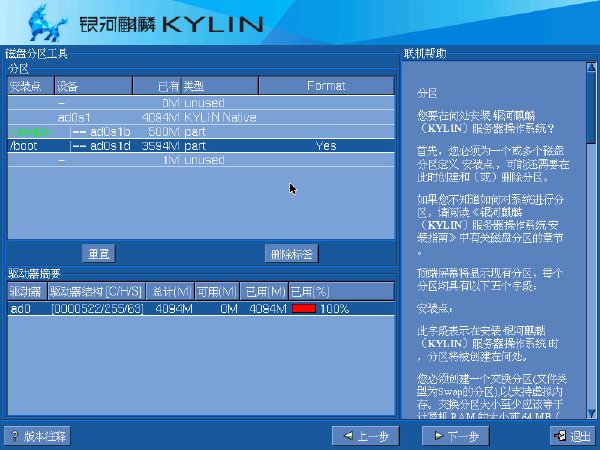Select the ad0s1 KYLIN Native row
The image size is (600, 450).
point(201,117)
